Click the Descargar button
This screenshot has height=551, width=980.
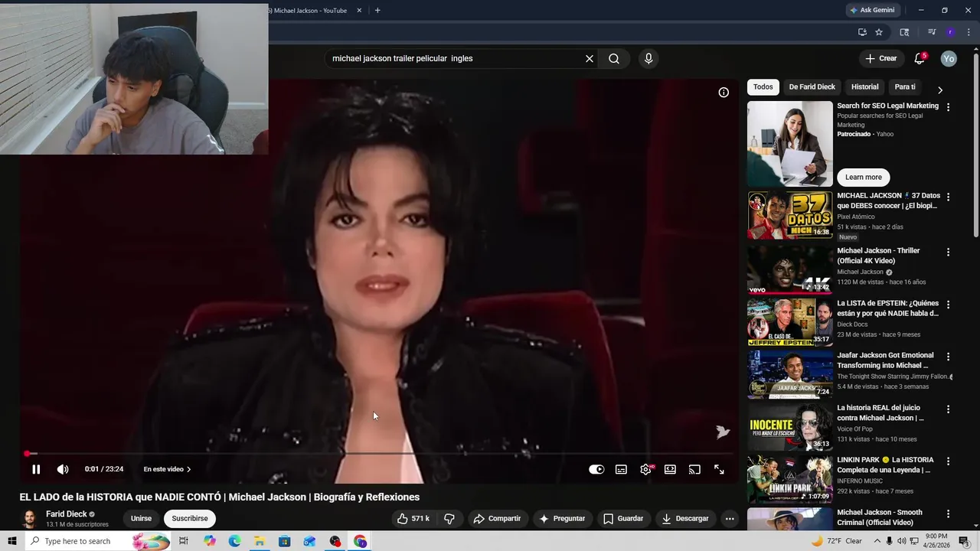(685, 518)
